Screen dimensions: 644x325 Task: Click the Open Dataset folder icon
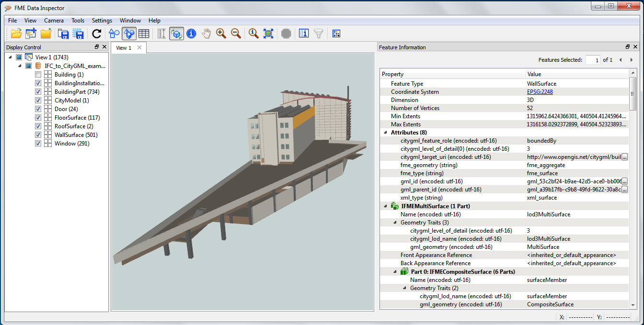(16, 34)
